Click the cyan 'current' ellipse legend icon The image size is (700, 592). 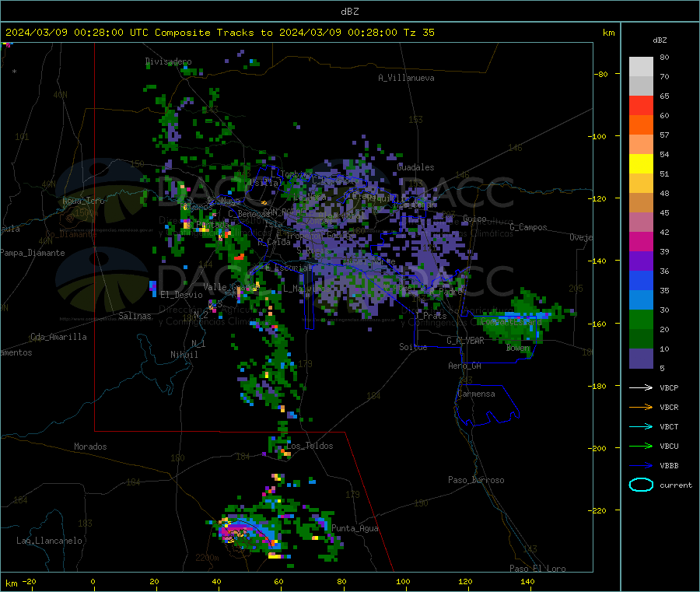(x=641, y=485)
